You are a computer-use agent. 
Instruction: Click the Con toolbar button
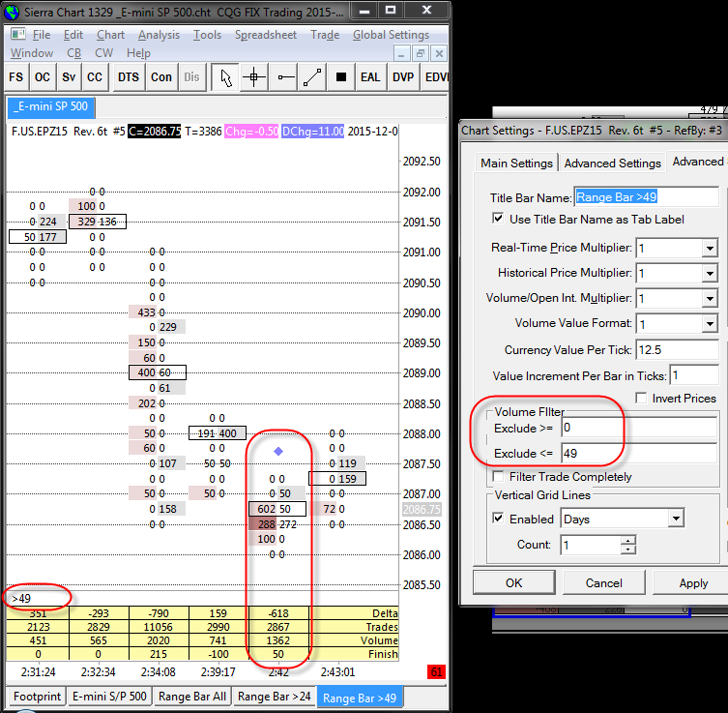(161, 77)
